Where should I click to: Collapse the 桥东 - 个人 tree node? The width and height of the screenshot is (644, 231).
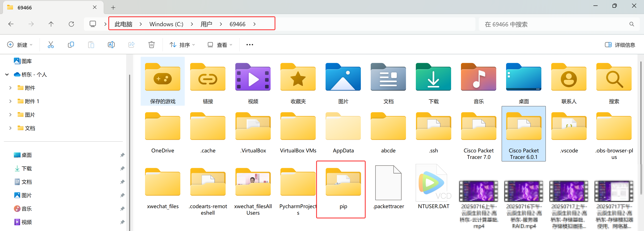tap(7, 74)
